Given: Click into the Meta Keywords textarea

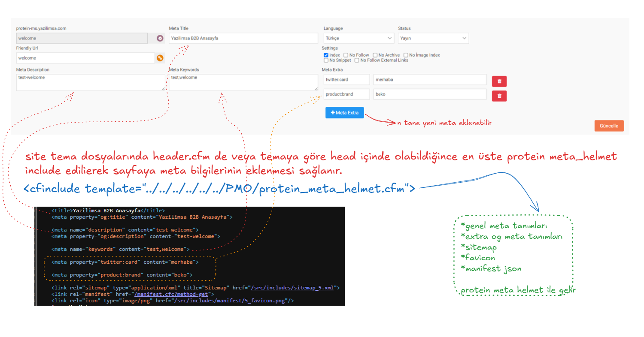Looking at the screenshot, I should point(243,82).
